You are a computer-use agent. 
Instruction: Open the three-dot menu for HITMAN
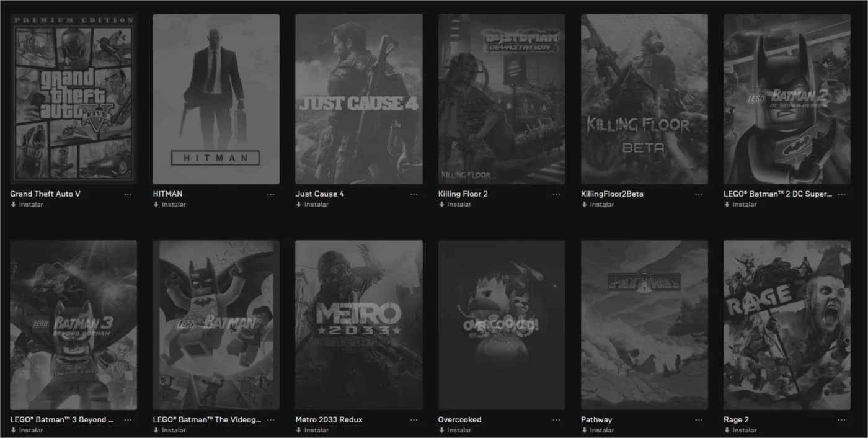(x=270, y=194)
